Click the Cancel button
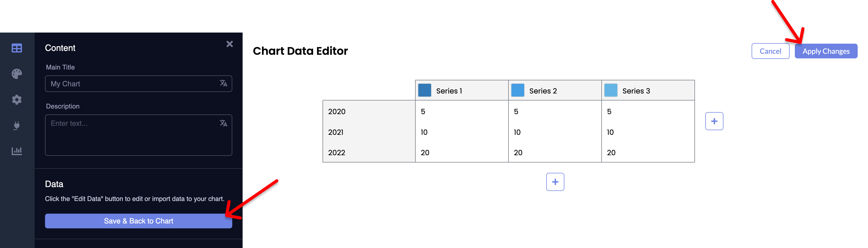Screen dimensions: 868x248 click(770, 51)
